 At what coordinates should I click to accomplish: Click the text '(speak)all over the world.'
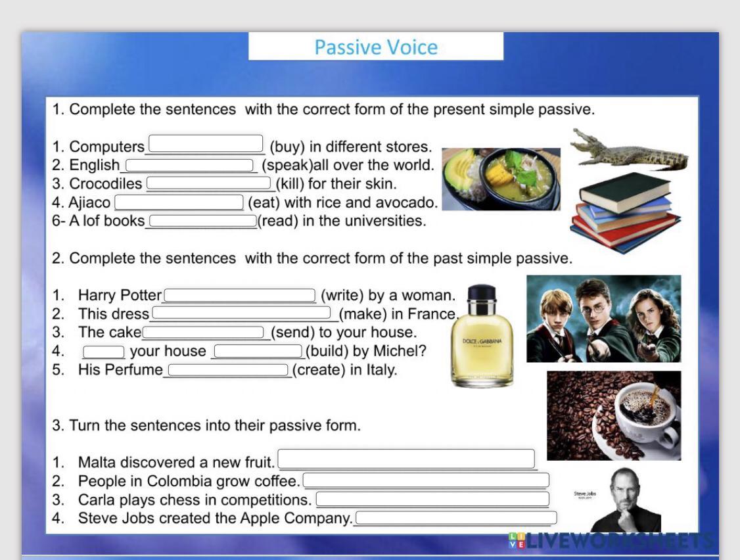(x=348, y=165)
